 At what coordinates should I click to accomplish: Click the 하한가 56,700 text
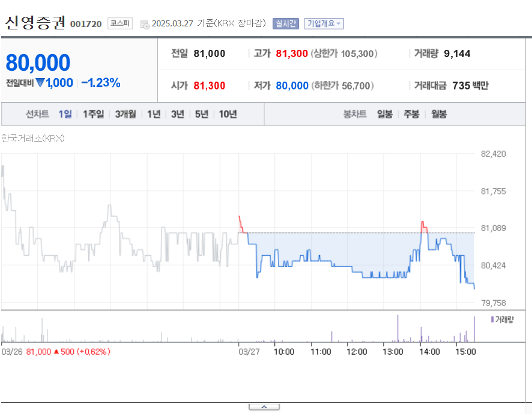[x=343, y=85]
